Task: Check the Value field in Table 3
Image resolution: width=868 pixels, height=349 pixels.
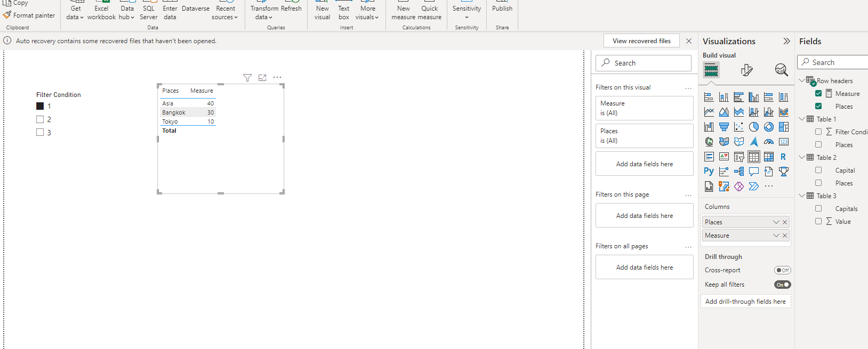Action: point(818,221)
